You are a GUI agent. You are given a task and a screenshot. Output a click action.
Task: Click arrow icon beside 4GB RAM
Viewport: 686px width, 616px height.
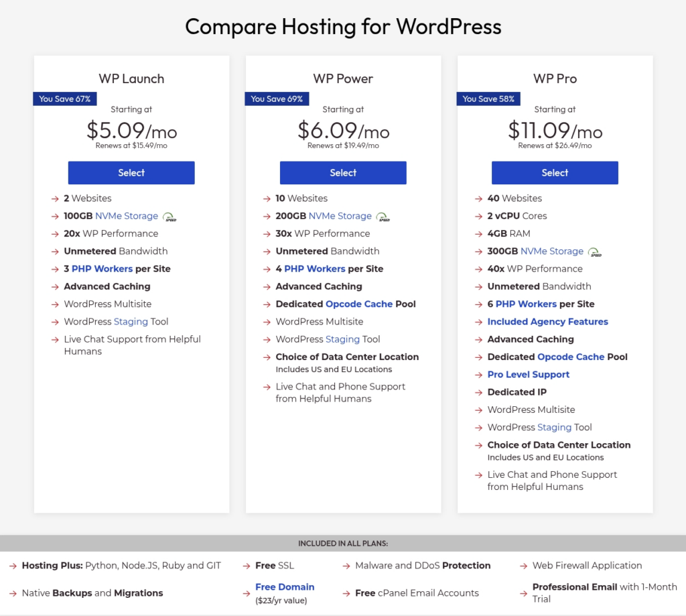coord(478,234)
